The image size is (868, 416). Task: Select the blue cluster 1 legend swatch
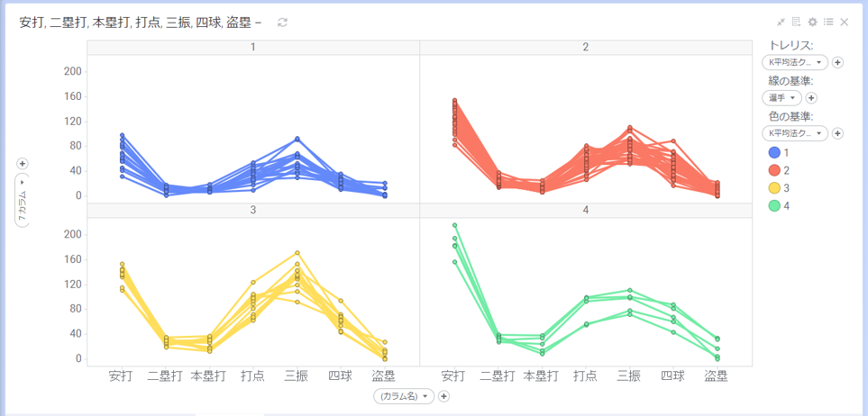click(776, 152)
